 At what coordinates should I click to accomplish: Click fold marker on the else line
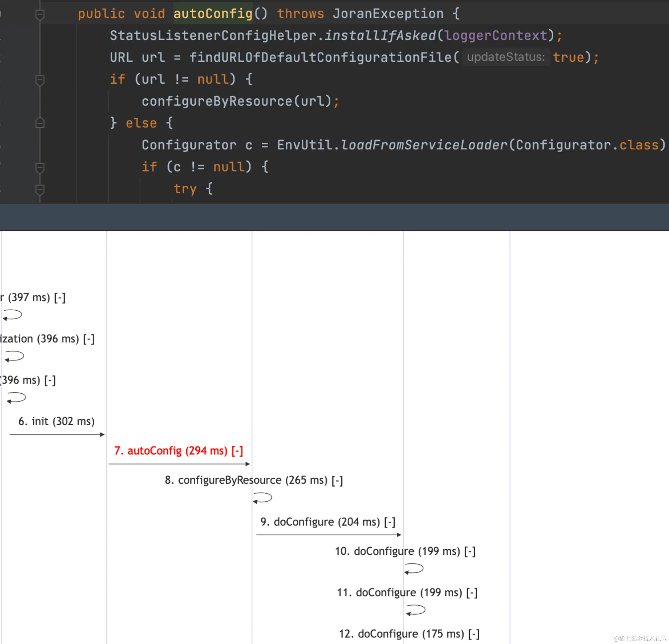[40, 123]
